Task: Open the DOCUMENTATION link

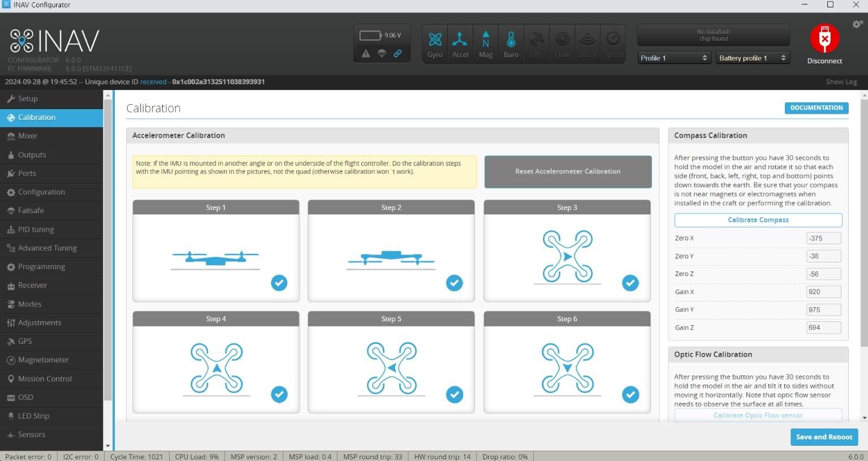Action: (816, 107)
